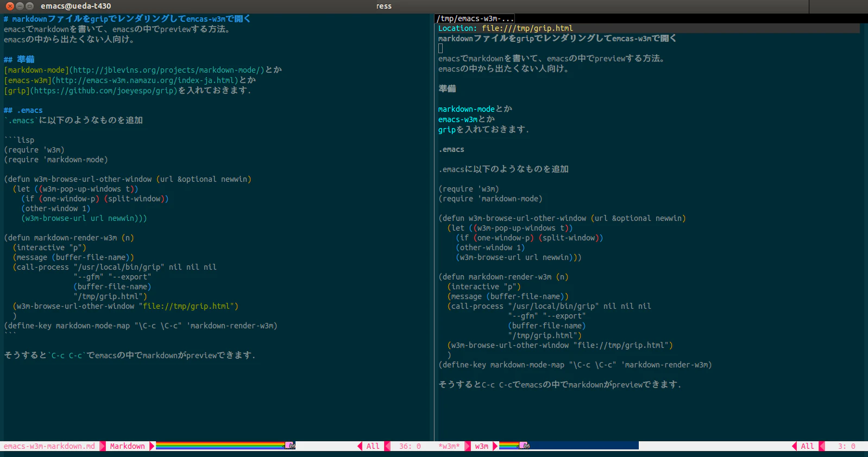The image size is (868, 457).
Task: Click the emacs-w3m-markdown.md buffer name in mode line
Action: point(49,446)
